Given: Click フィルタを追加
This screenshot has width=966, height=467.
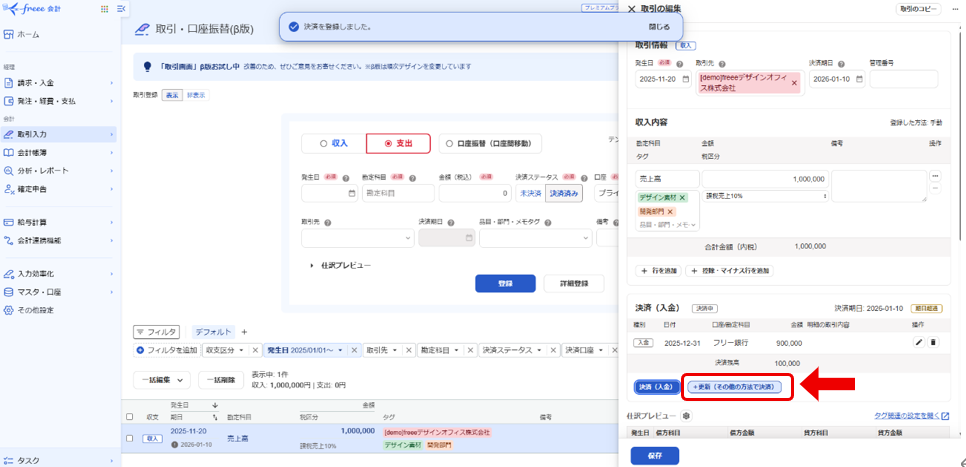Looking at the screenshot, I should coord(168,350).
